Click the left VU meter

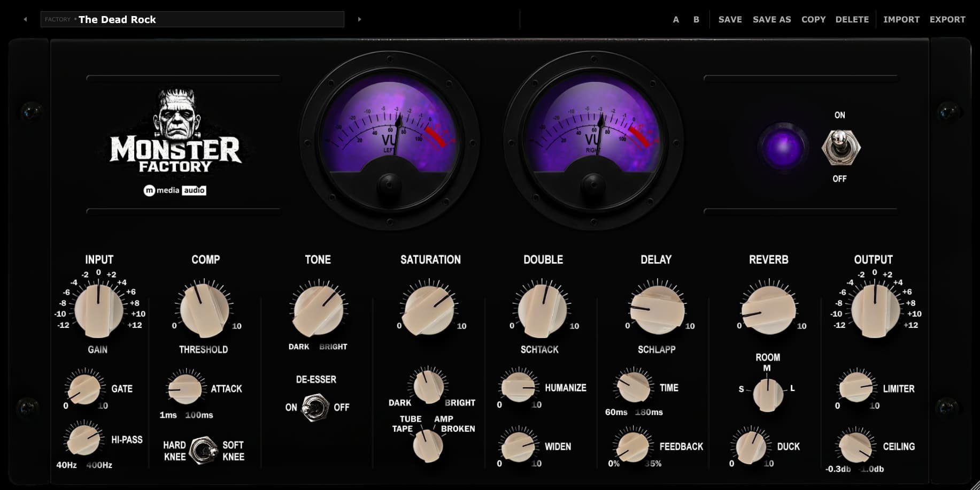coord(389,140)
